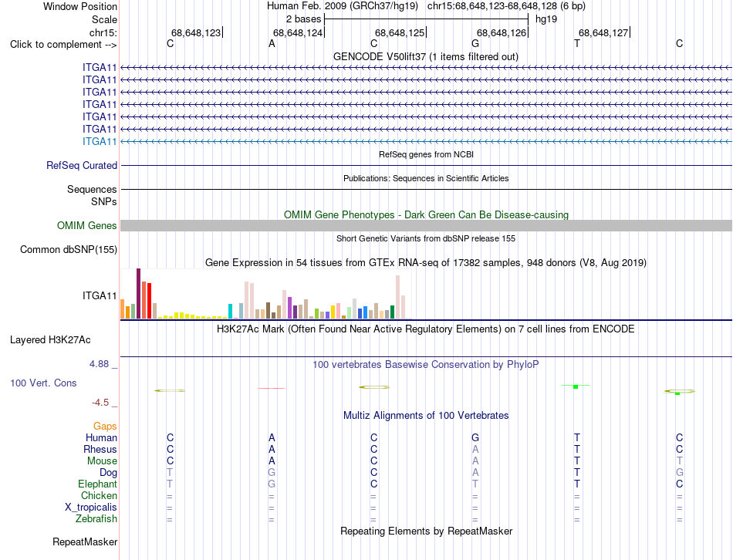Click base G in the Human alignment row
Viewport: 733px width, 560px height.
click(475, 437)
